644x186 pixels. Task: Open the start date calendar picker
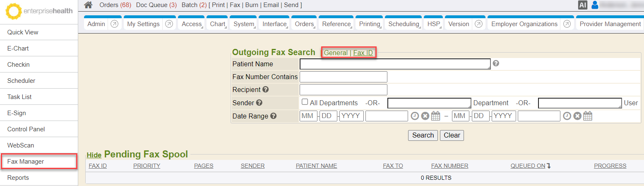[435, 116]
